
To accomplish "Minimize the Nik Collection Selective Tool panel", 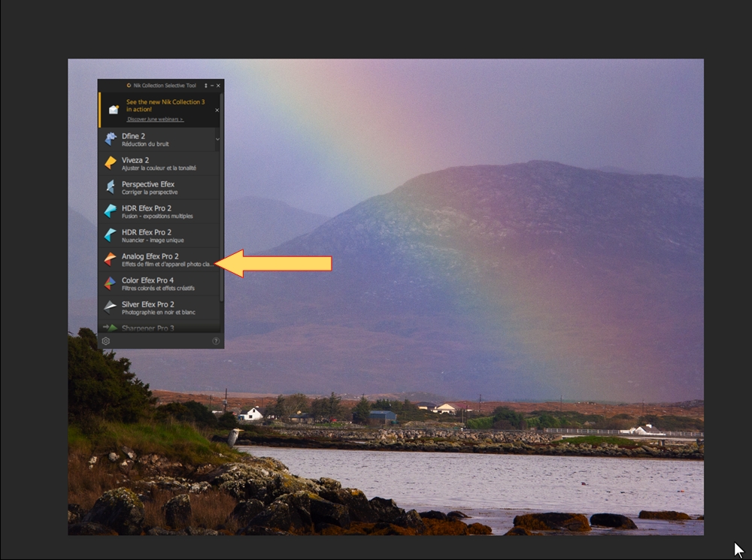I will 212,86.
